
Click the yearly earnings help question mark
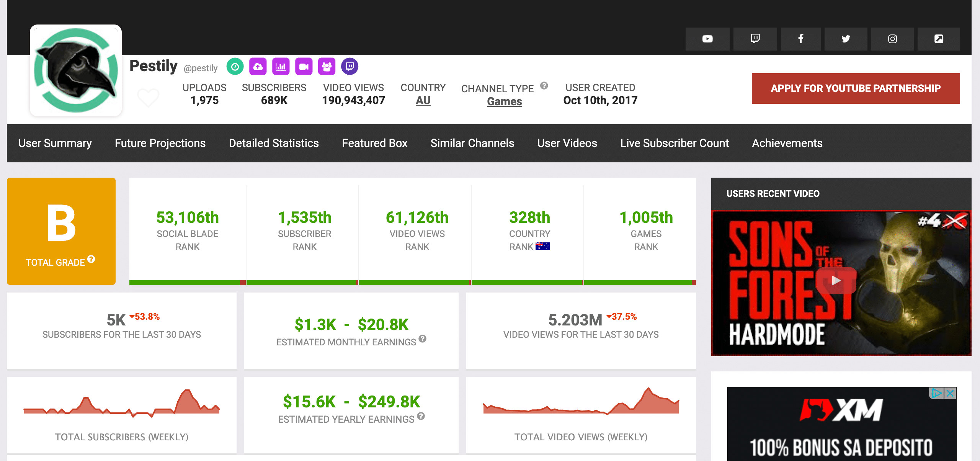(421, 416)
